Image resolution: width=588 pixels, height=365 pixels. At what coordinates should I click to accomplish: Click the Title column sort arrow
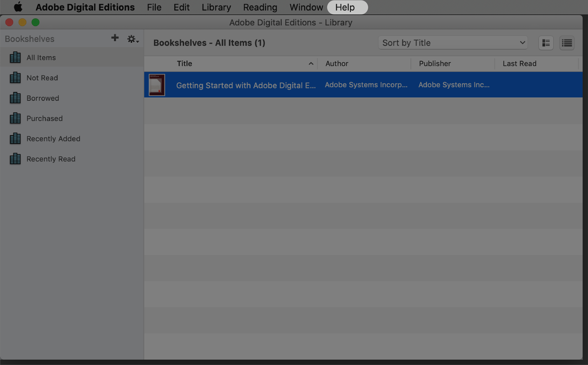pos(311,64)
